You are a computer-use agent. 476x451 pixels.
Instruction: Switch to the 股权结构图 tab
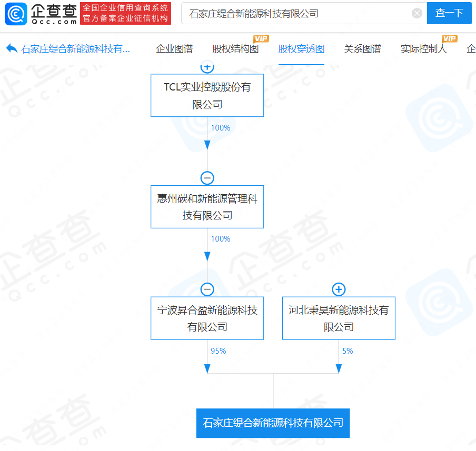pyautogui.click(x=235, y=49)
